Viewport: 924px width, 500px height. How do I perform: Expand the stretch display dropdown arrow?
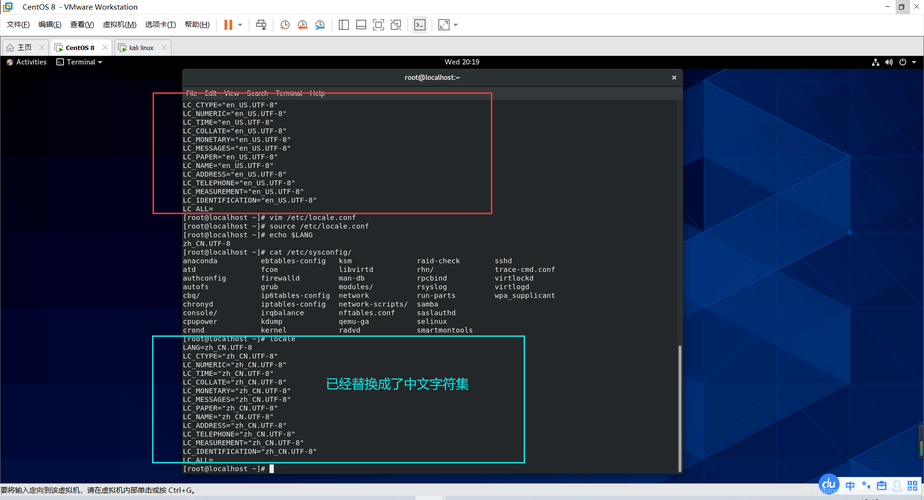(456, 25)
